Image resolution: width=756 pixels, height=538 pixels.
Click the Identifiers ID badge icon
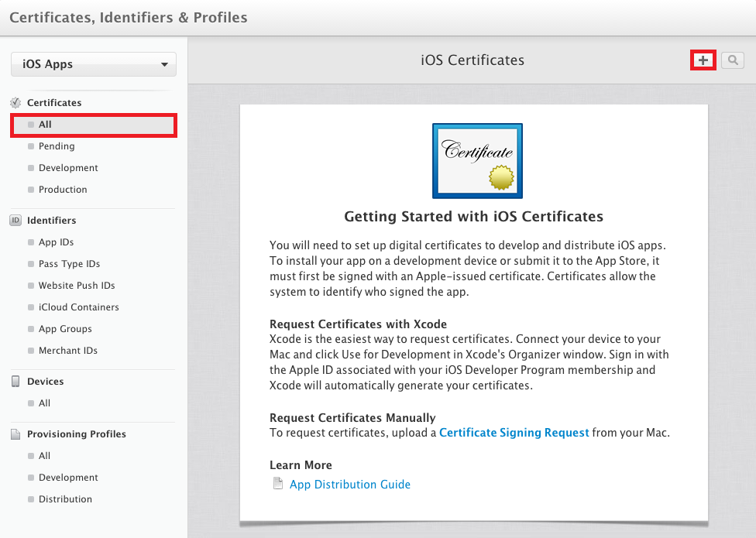tap(16, 220)
